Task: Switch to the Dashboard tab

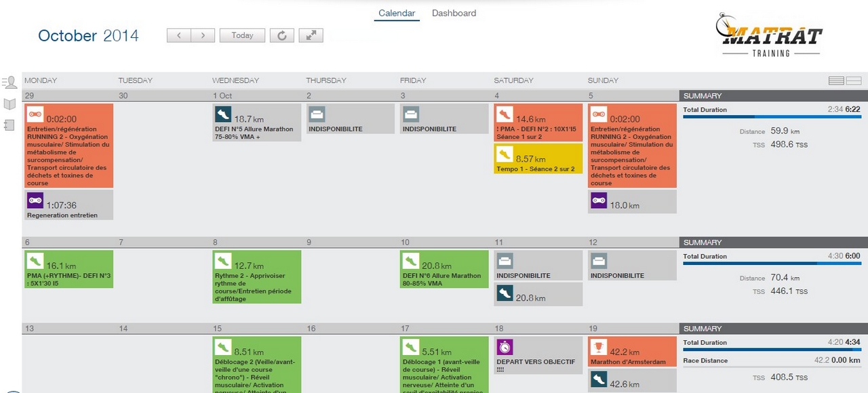Action: tap(454, 13)
